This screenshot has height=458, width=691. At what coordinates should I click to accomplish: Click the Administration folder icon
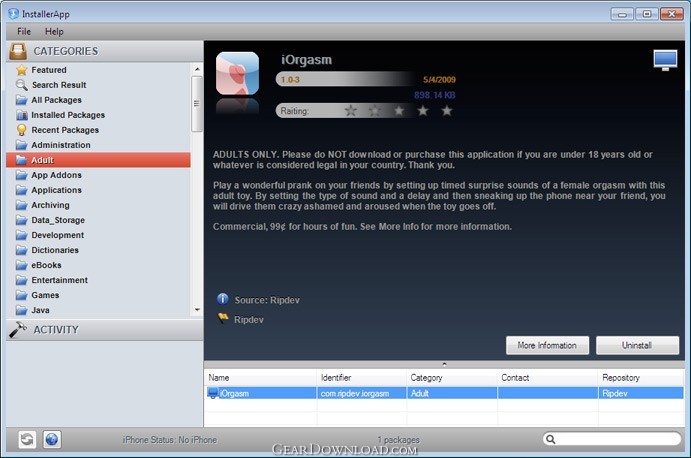21,145
